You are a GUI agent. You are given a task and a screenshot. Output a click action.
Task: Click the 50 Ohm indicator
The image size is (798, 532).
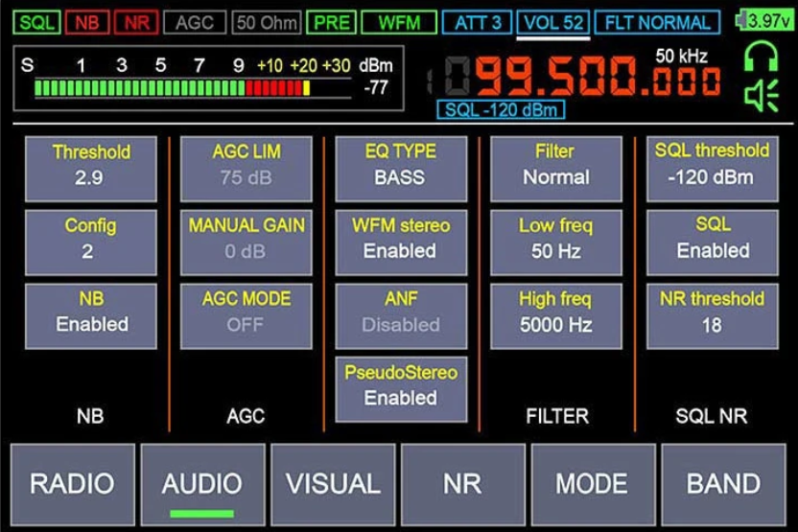click(x=267, y=22)
